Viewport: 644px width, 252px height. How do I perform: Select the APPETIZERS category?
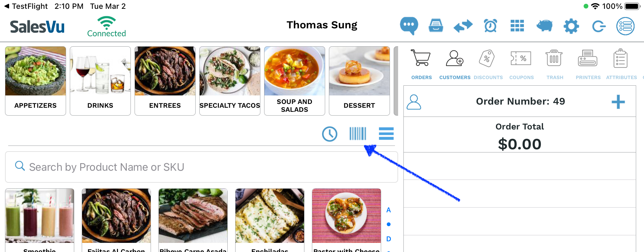pos(36,81)
